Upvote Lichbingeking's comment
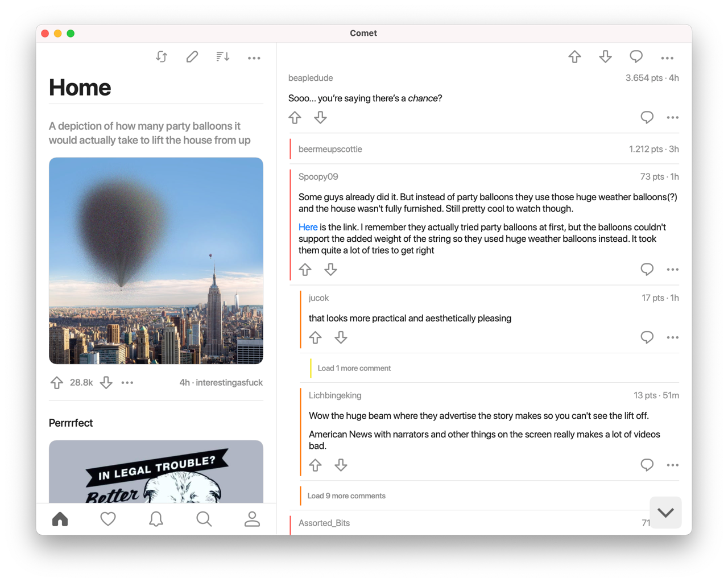Image resolution: width=728 pixels, height=582 pixels. coord(316,465)
